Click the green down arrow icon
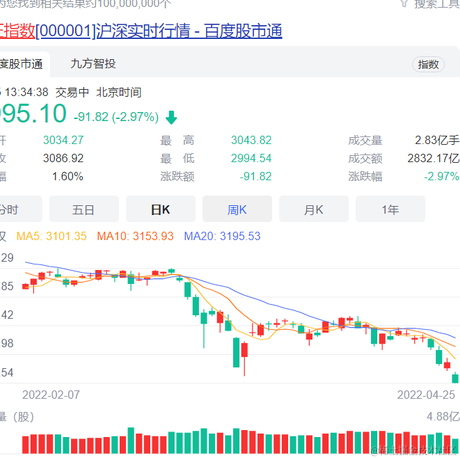460x460 pixels. 171,118
